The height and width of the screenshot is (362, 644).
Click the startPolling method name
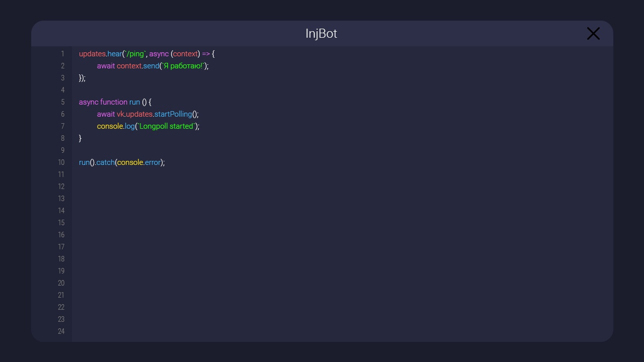pos(173,114)
